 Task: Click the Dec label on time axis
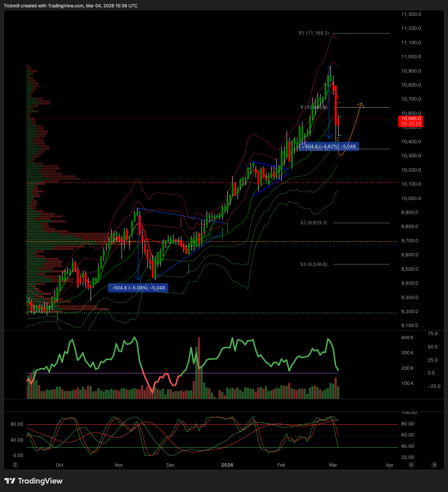point(170,465)
